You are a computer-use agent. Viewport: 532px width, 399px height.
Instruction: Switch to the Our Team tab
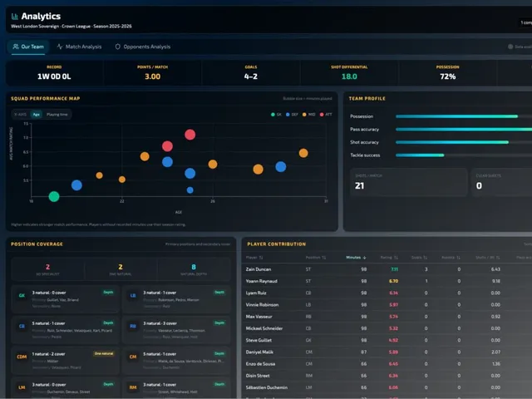coord(28,47)
